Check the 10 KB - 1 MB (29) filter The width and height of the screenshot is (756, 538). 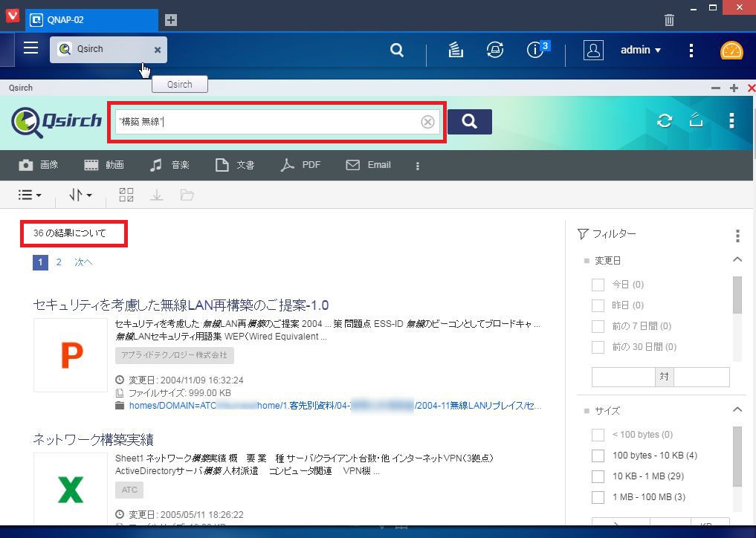pyautogui.click(x=598, y=476)
